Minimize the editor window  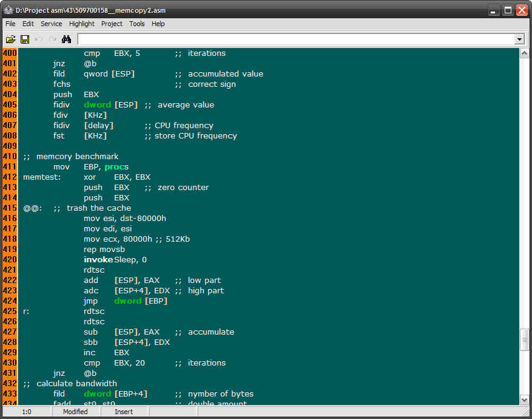pos(493,10)
